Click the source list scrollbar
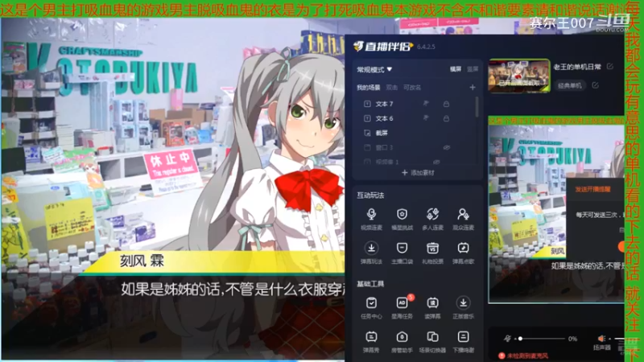This screenshot has height=362, width=644. click(477, 107)
